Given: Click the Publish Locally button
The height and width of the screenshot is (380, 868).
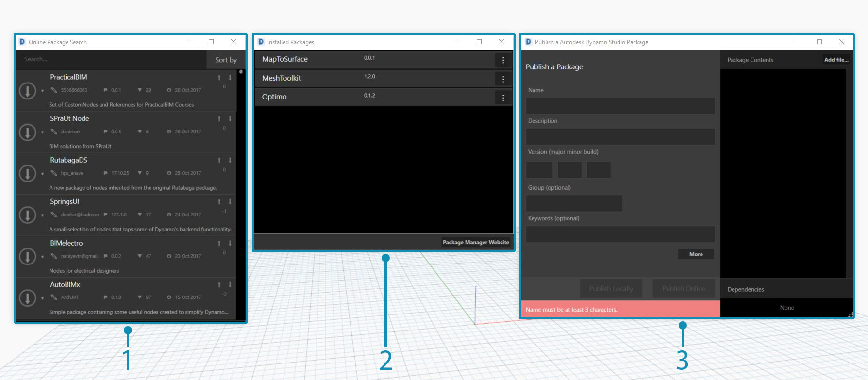Looking at the screenshot, I should coord(611,288).
